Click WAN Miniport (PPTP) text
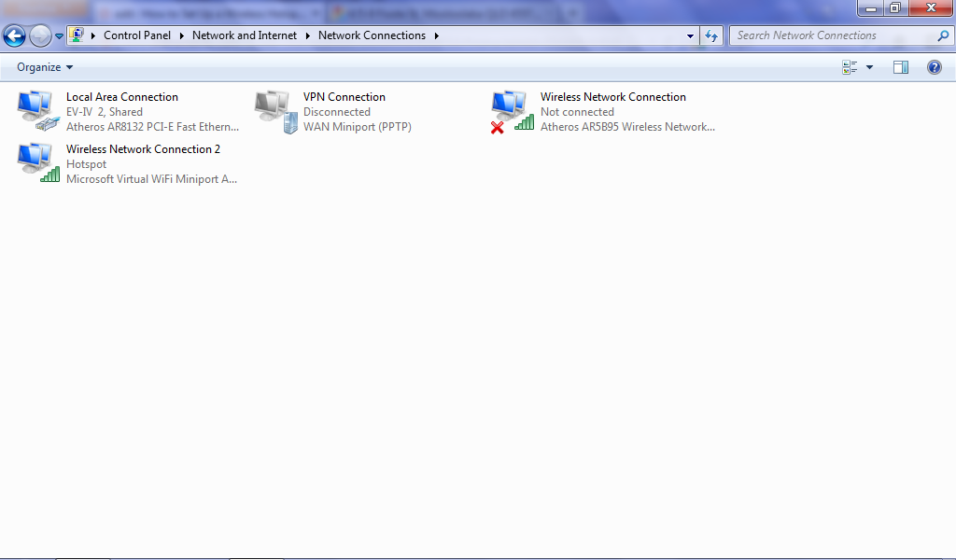Viewport: 956px width, 560px height. click(x=358, y=127)
